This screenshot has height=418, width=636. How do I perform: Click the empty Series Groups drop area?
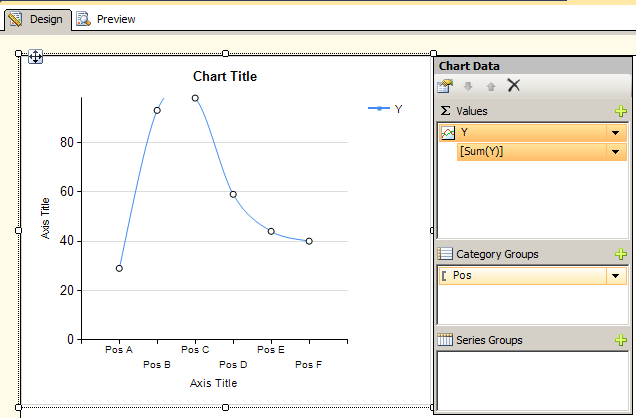pos(533,381)
